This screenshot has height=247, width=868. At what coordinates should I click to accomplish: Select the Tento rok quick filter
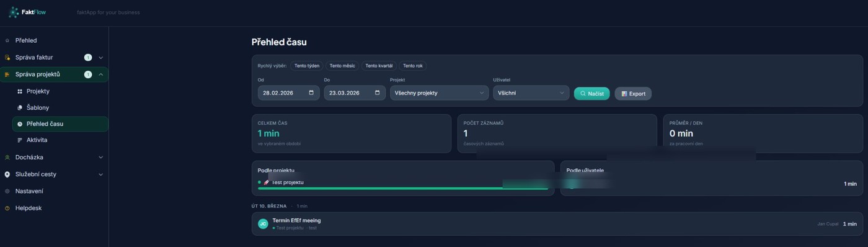point(413,66)
